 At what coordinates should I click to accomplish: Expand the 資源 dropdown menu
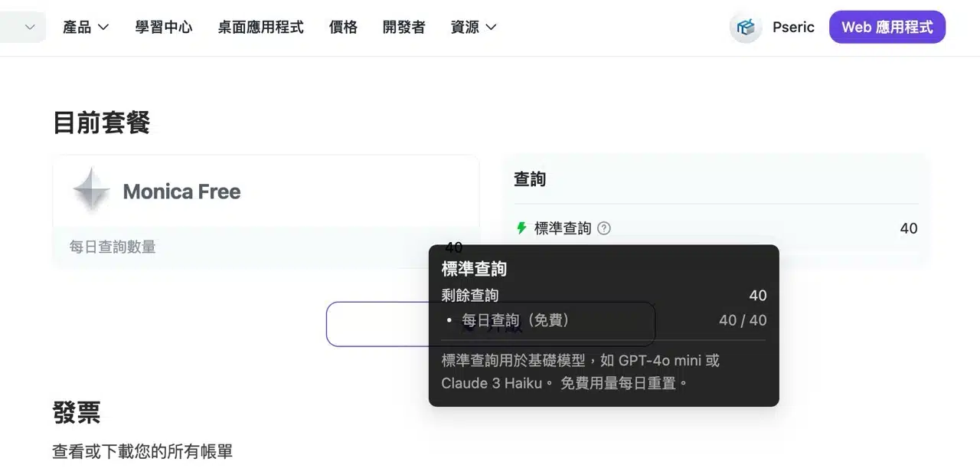tap(474, 28)
